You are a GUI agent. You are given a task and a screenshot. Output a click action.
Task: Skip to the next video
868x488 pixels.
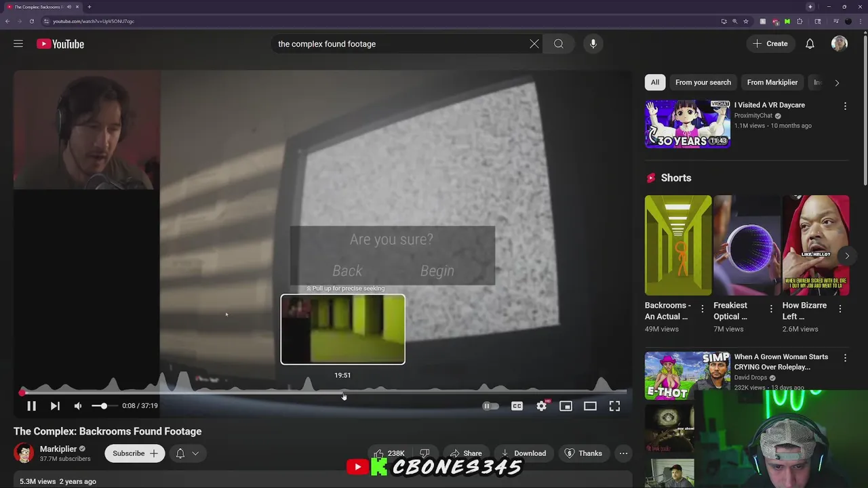pos(55,406)
